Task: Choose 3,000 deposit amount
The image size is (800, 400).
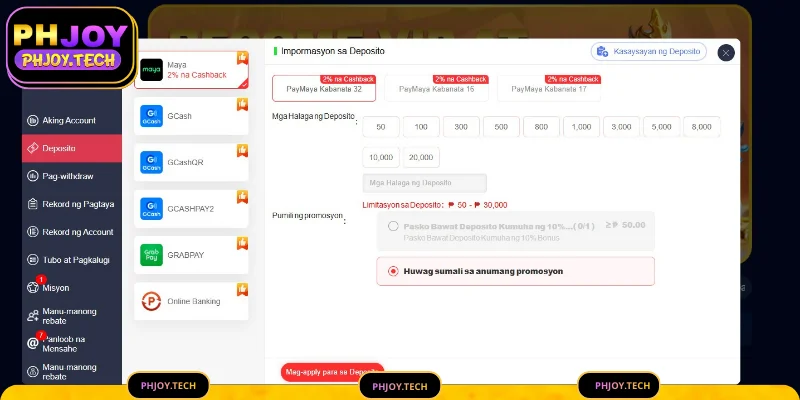Action: pyautogui.click(x=621, y=127)
